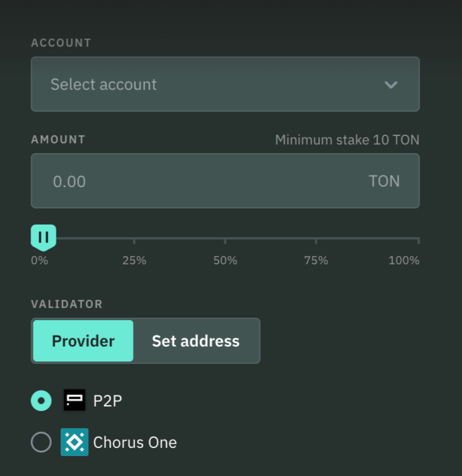Screen dimensions: 462x476
Task: Switch to the Set address tab
Action: 195,341
